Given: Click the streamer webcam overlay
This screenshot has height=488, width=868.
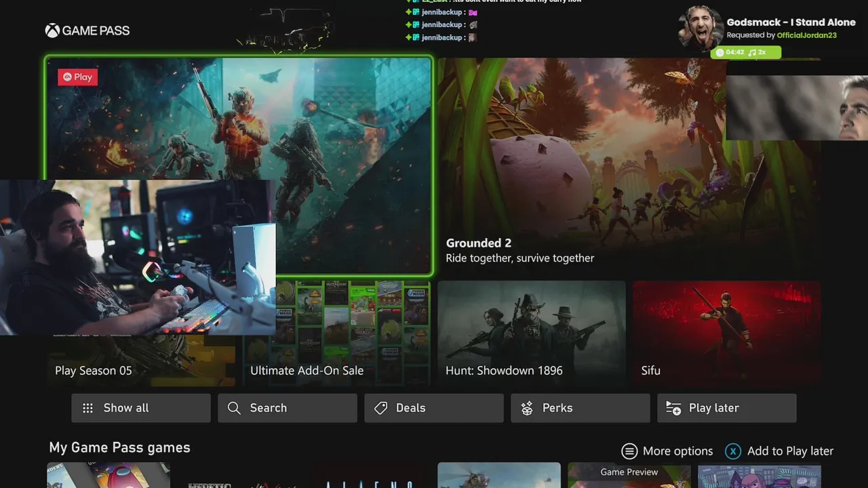Looking at the screenshot, I should pos(138,257).
